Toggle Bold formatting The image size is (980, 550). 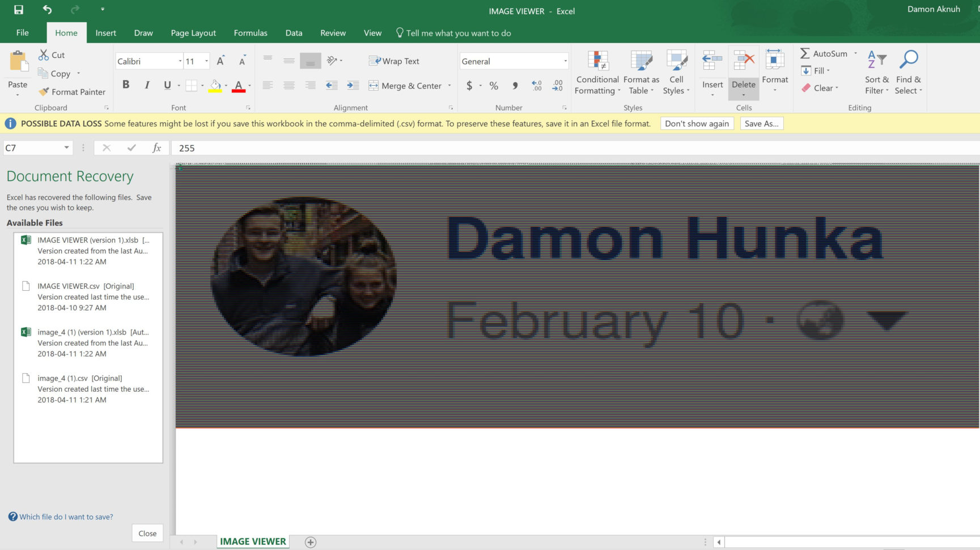[126, 84]
